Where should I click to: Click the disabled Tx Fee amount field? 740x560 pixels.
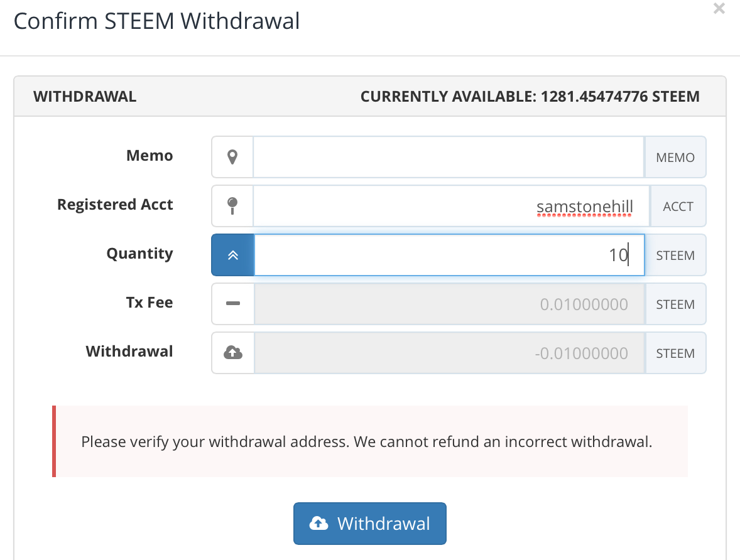click(449, 304)
